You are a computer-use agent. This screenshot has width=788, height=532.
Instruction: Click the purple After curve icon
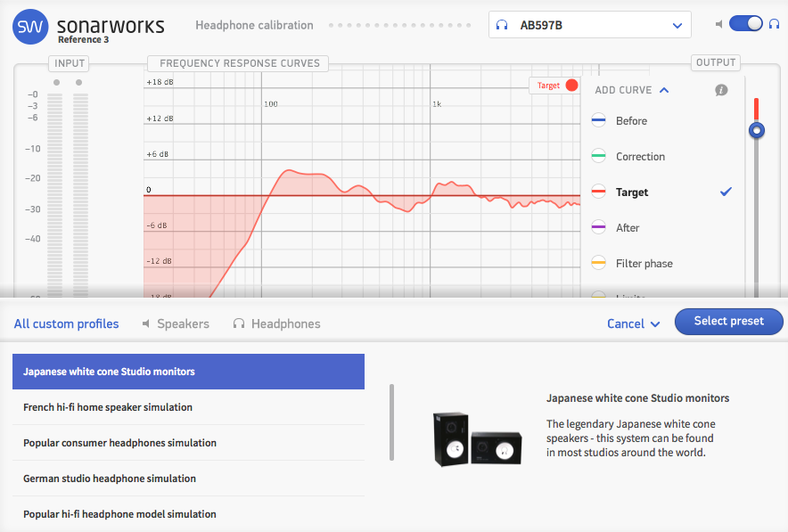(x=597, y=227)
